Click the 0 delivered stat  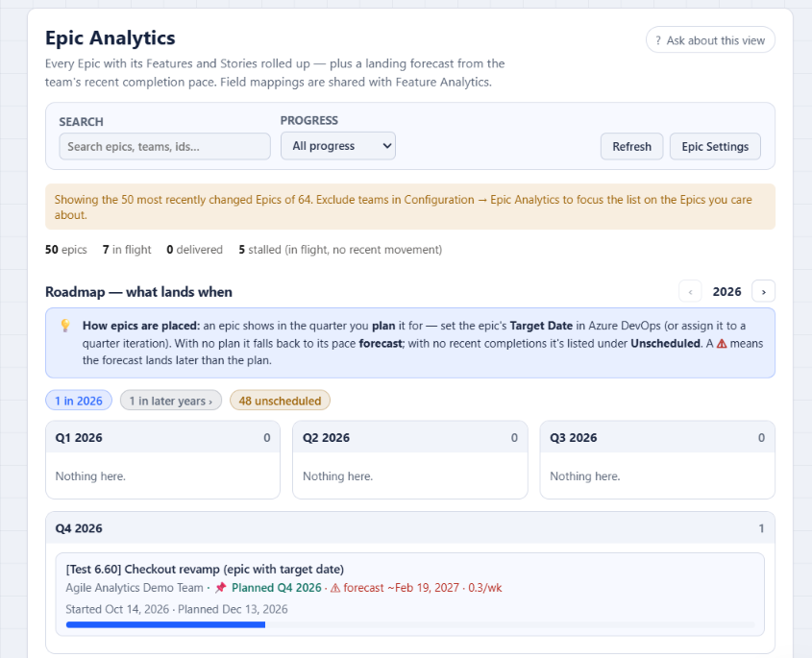point(194,250)
